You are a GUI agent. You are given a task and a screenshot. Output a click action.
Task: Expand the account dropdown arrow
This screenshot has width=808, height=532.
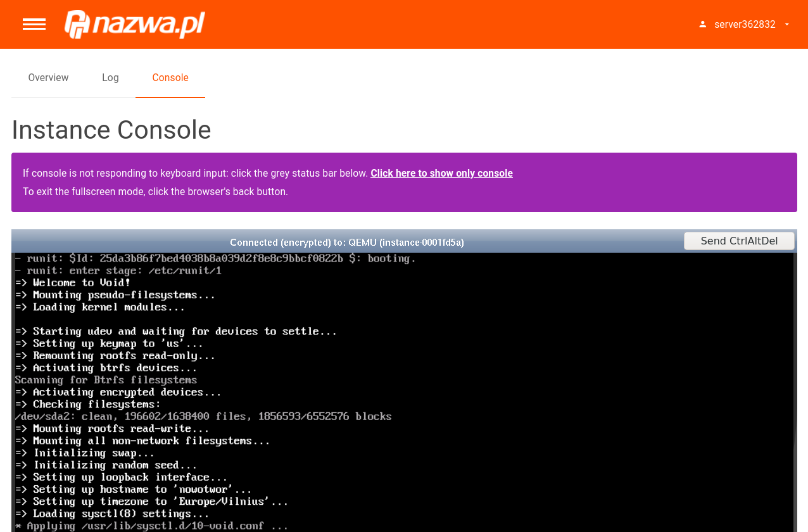click(x=787, y=25)
